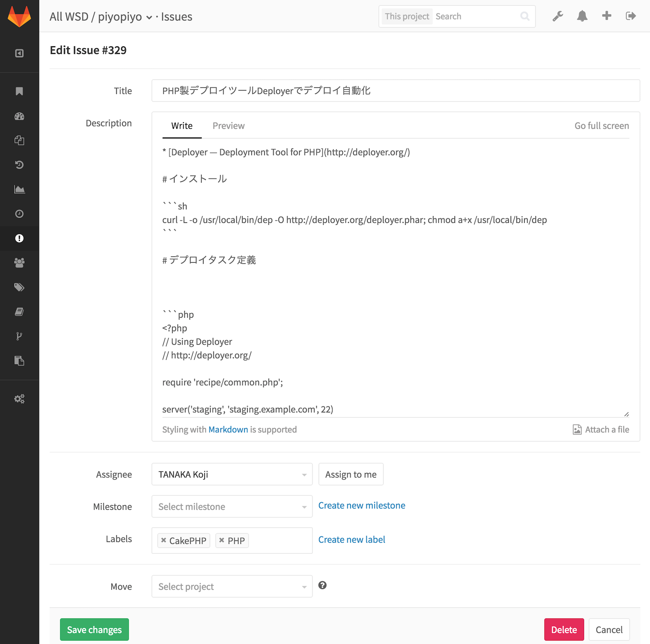The height and width of the screenshot is (644, 650).
Task: Open the wiki book icon in sidebar
Action: pyautogui.click(x=19, y=312)
